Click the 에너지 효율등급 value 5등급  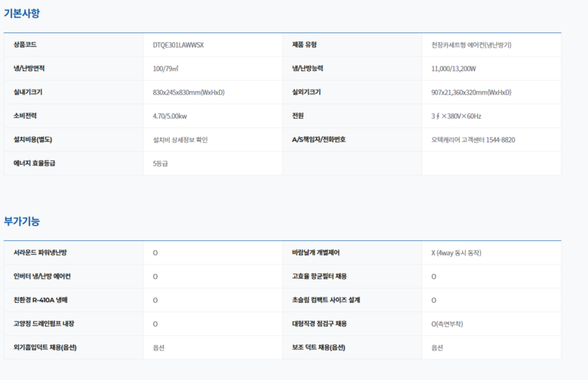(160, 162)
